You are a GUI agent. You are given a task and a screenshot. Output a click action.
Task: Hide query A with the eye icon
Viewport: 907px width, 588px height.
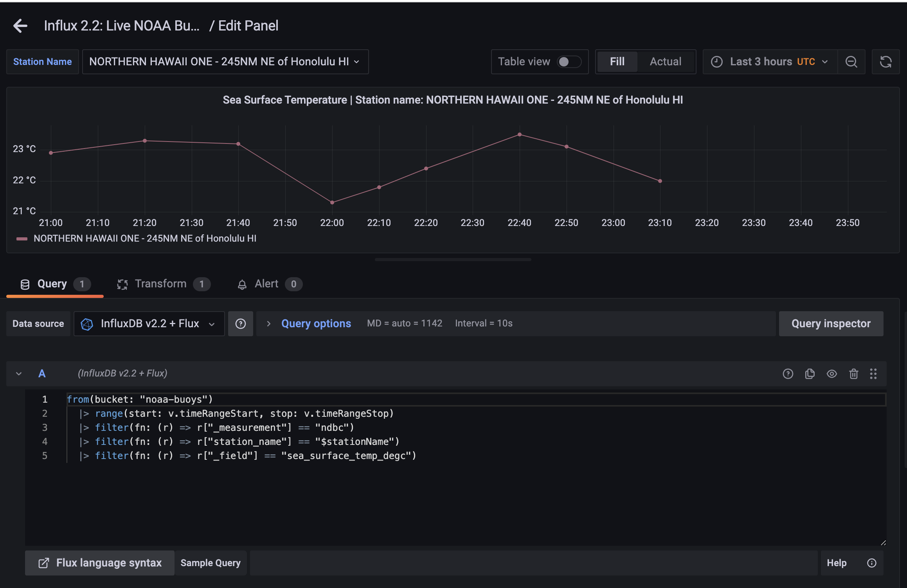click(x=832, y=374)
